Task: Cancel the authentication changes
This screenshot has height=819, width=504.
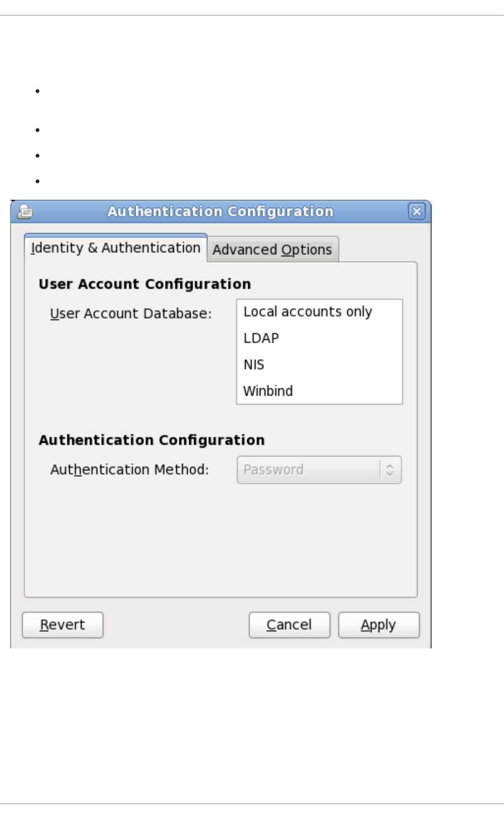Action: click(289, 625)
